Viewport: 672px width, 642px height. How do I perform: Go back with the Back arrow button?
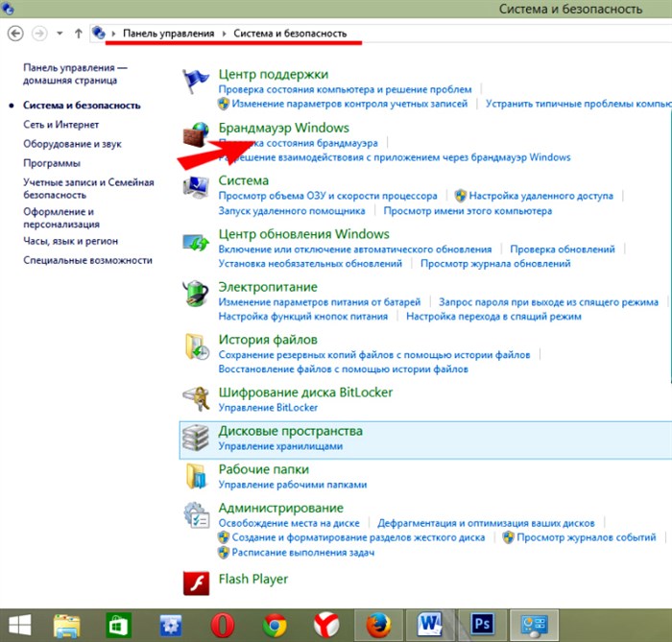point(15,34)
